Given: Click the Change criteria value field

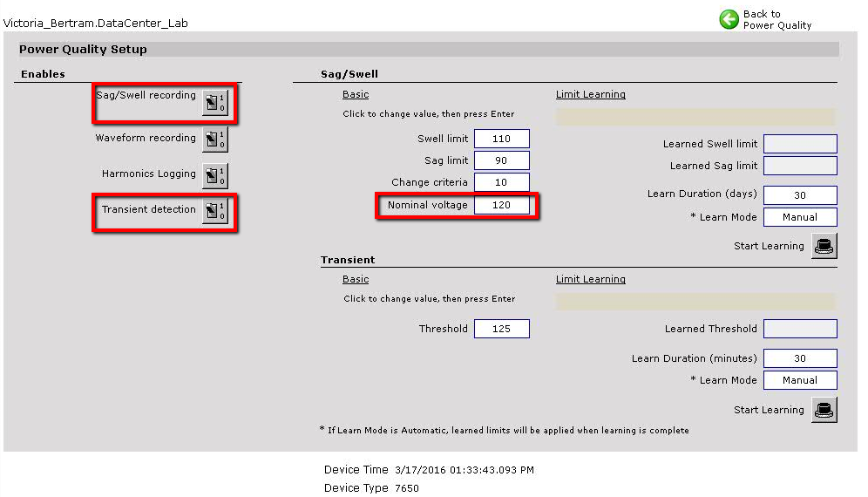Looking at the screenshot, I should pyautogui.click(x=502, y=182).
